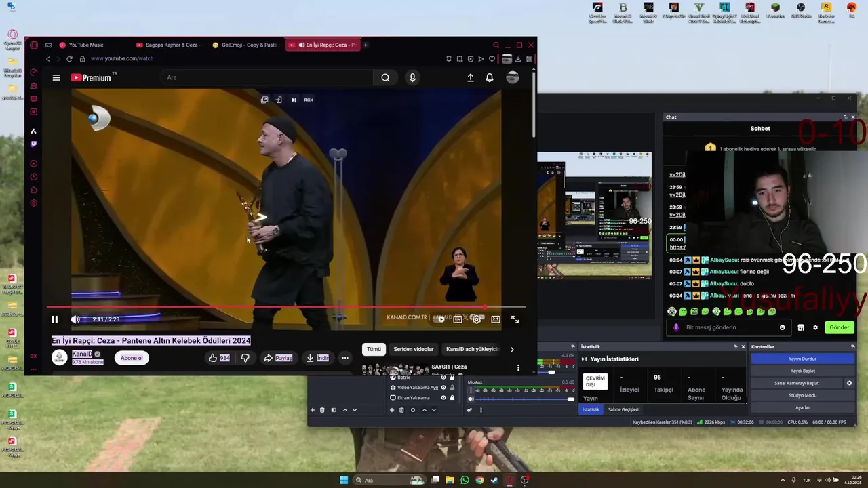Switch to 'GetEmoji - Copy & Paste' tab
Screen dimensions: 868x488
point(245,45)
